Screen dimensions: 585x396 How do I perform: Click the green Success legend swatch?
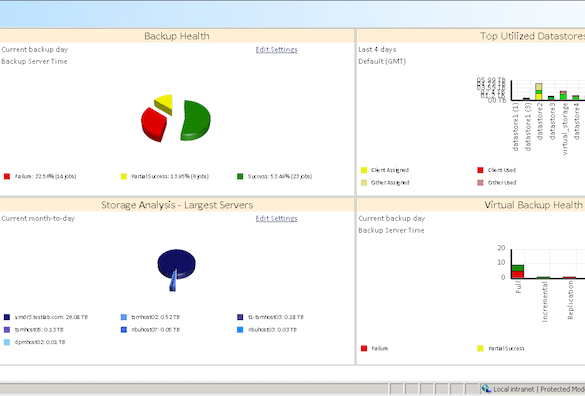point(240,176)
